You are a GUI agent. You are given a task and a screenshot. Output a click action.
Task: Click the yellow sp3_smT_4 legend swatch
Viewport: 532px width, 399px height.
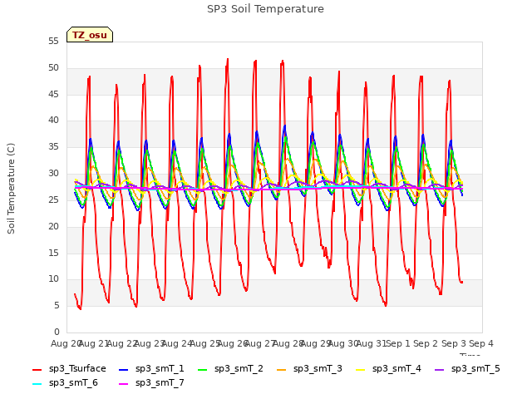pyautogui.click(x=360, y=369)
